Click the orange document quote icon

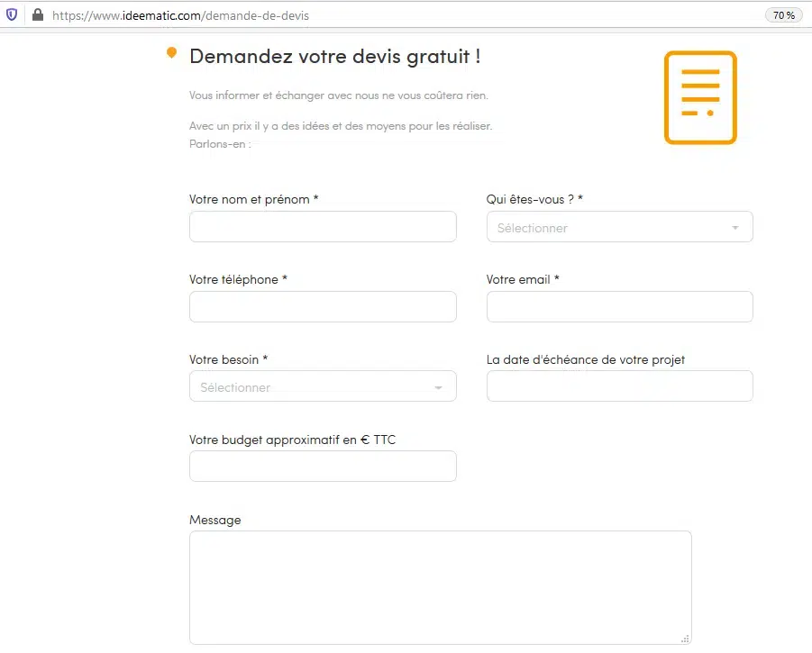coord(700,97)
